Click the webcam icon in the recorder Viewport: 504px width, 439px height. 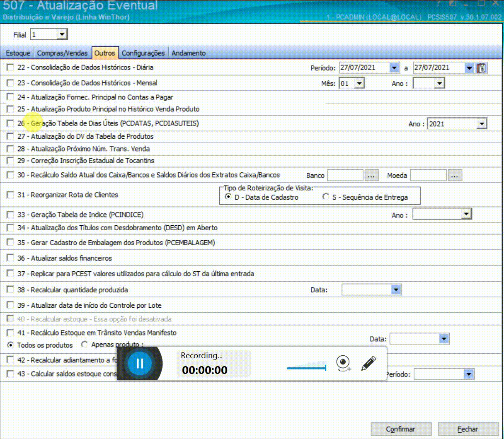(343, 363)
